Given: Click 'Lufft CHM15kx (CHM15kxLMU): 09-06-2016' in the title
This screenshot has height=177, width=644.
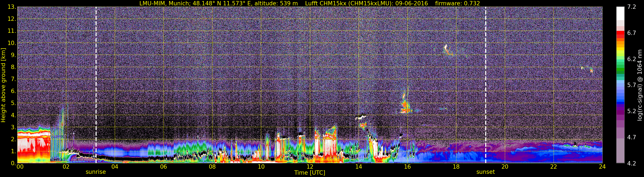Looking at the screenshot, I should coord(367,3).
